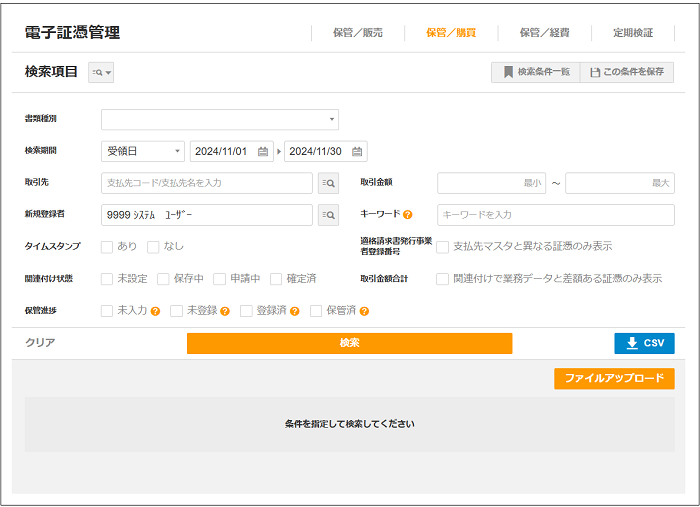Click help icon next to 未入力
Image resolution: width=700 pixels, height=507 pixels.
(x=155, y=311)
